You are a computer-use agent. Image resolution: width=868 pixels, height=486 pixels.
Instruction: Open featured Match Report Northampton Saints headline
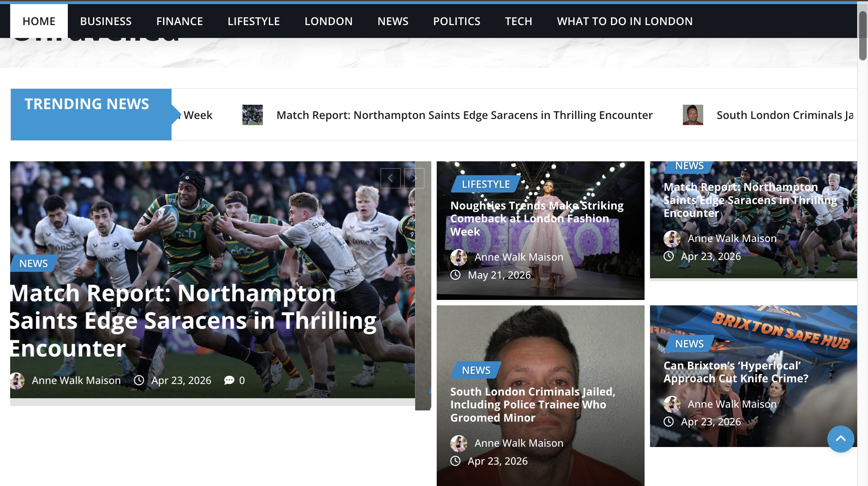[x=193, y=320]
